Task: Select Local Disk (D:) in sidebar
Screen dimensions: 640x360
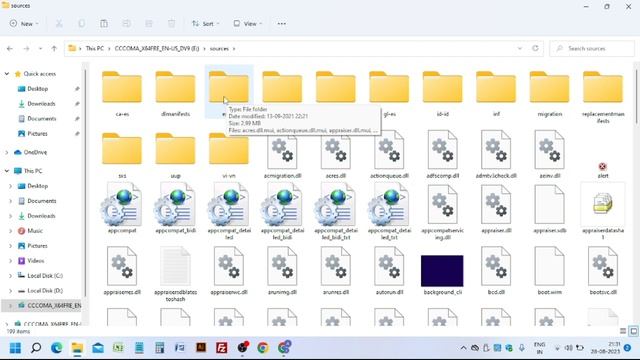Action: click(x=45, y=291)
